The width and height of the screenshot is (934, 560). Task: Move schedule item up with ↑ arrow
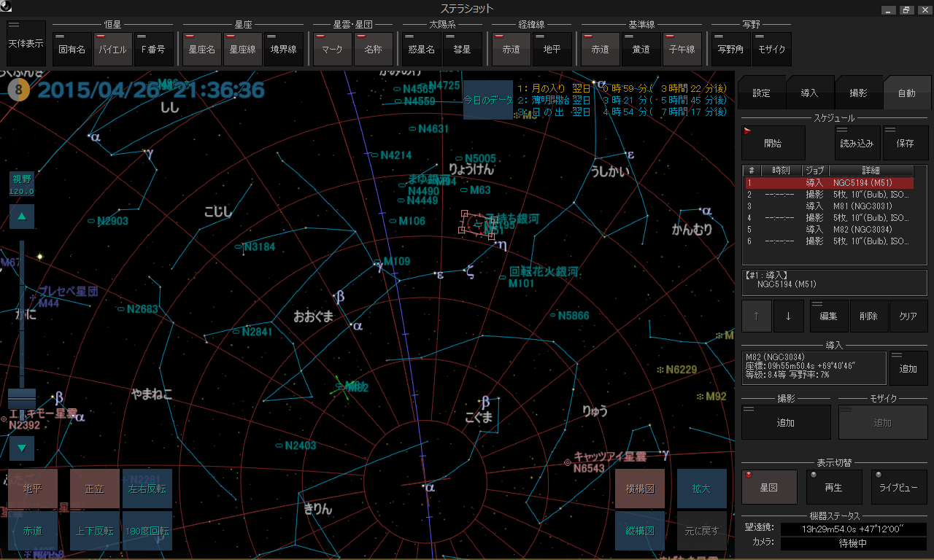756,316
